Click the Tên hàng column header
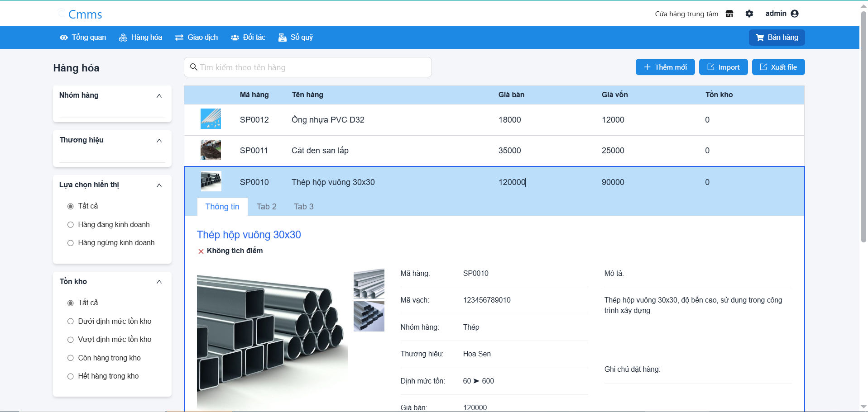The height and width of the screenshot is (412, 868). 307,95
